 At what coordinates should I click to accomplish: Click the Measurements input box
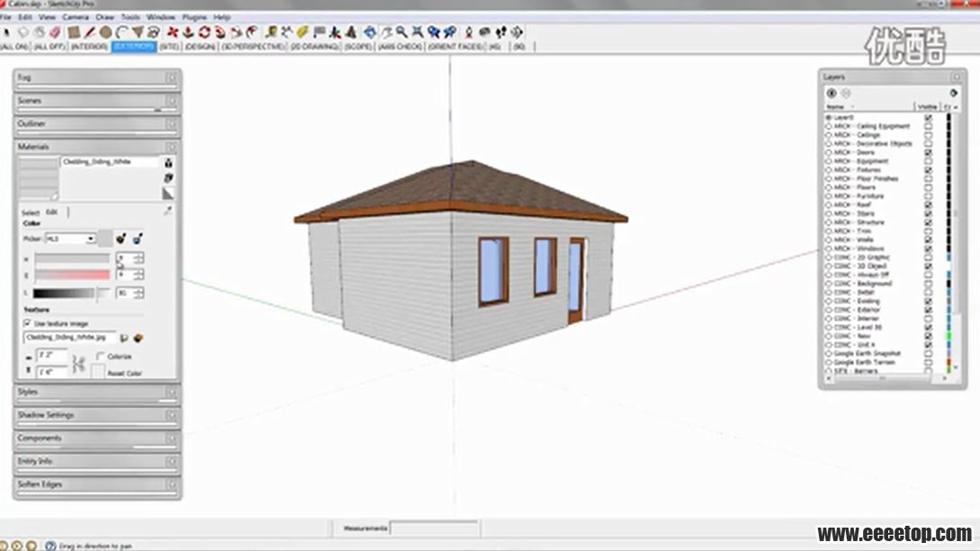coord(434,528)
